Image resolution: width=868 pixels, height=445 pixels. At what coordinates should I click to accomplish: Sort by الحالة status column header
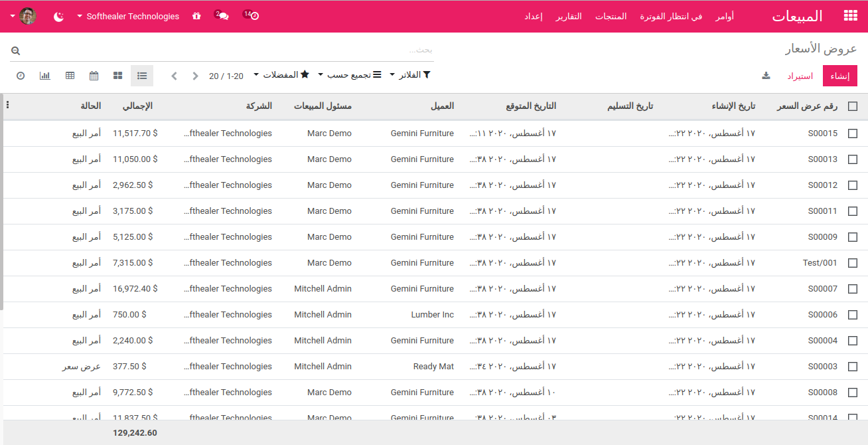tap(91, 106)
